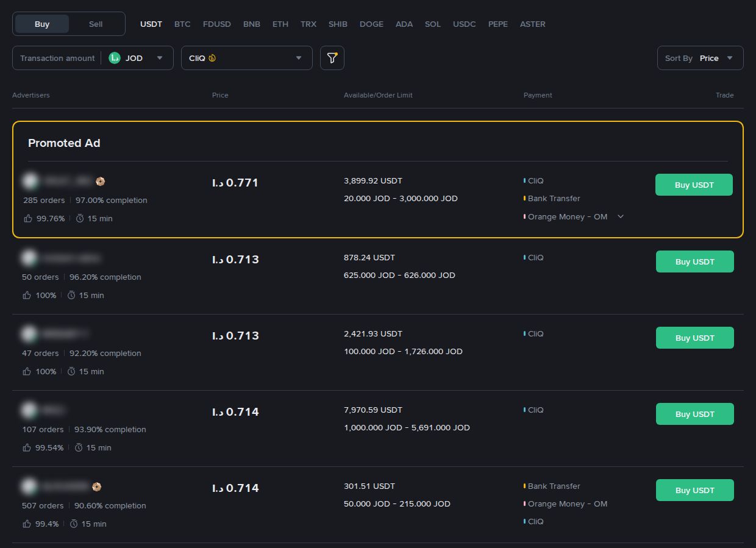This screenshot has width=756, height=548.
Task: Click the timer icon in the 47 orders row
Action: (71, 371)
